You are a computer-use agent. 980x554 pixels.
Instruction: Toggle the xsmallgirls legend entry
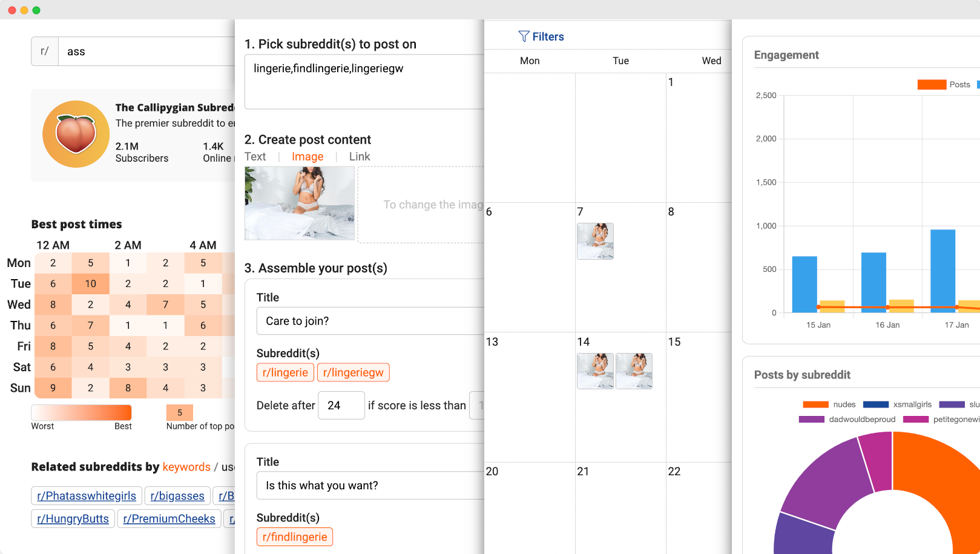pyautogui.click(x=897, y=404)
